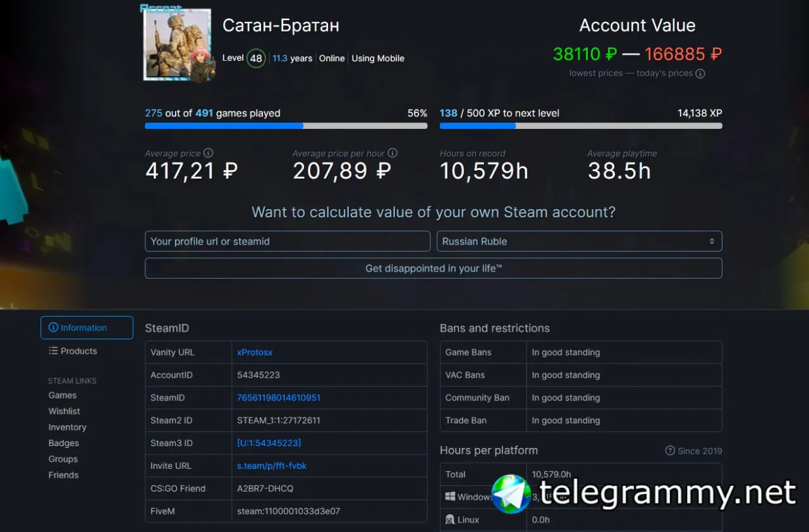
Task: Click the 56% games played percentage
Action: coord(418,114)
